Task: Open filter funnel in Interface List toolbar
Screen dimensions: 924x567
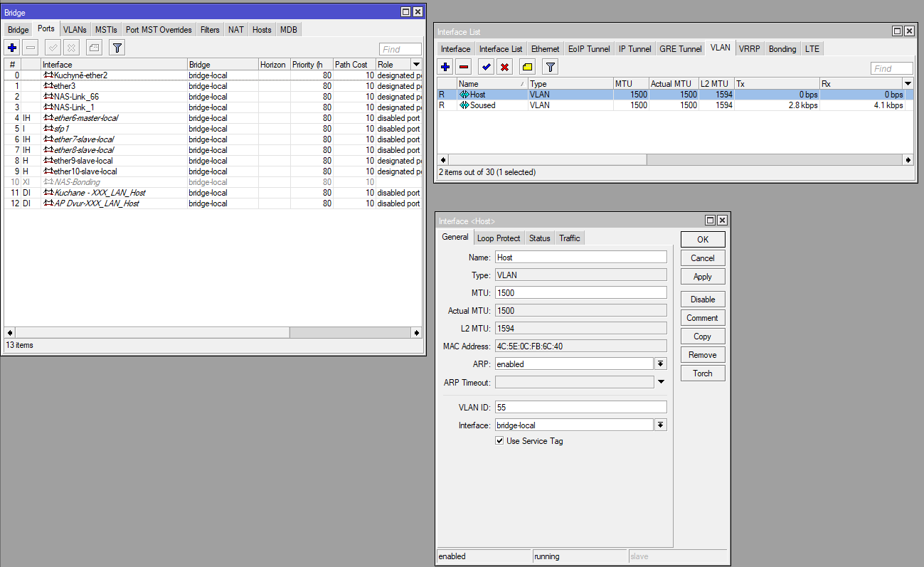Action: pyautogui.click(x=551, y=67)
